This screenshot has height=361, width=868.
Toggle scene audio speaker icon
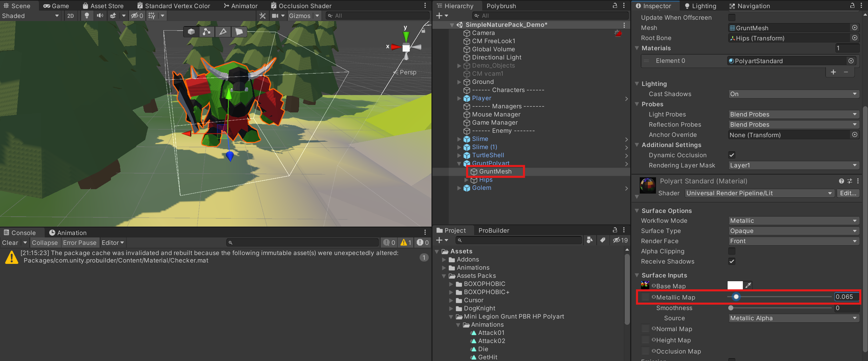coord(100,16)
